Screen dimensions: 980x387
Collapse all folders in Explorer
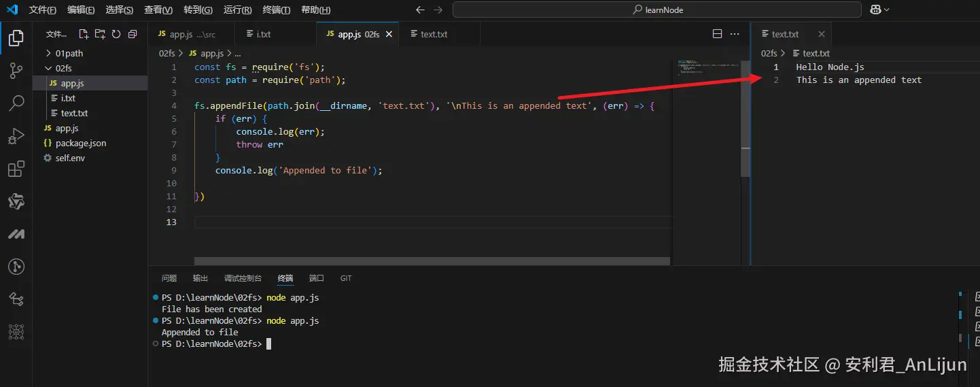point(133,34)
